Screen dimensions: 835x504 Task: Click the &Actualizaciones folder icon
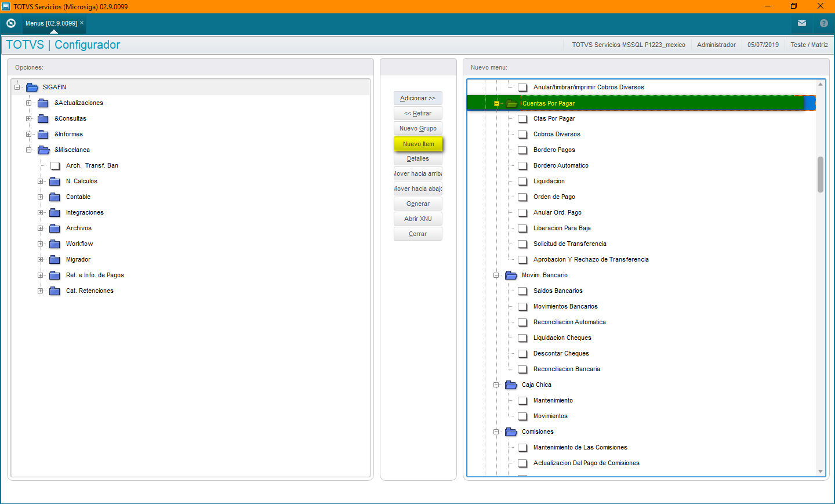[43, 103]
